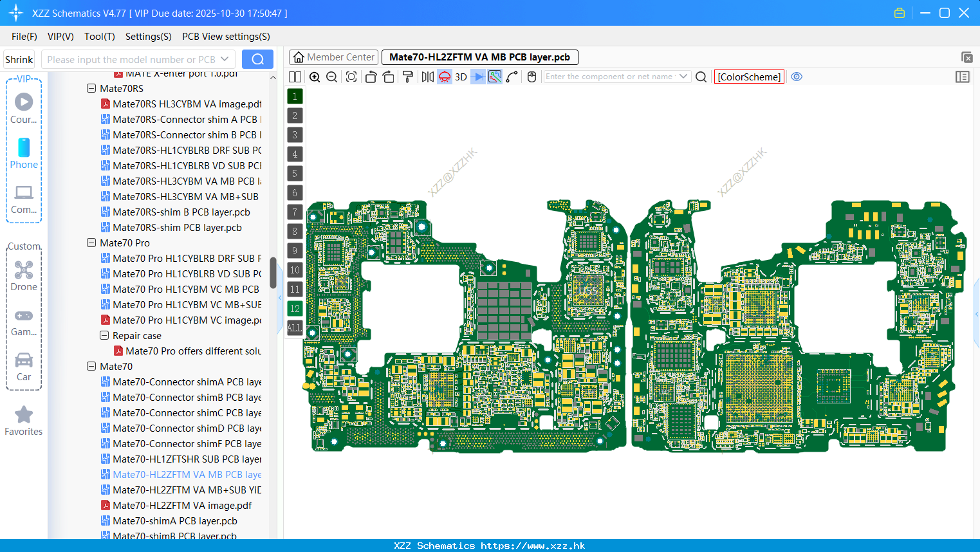Open the Courses sidebar icon
Image resolution: width=980 pixels, height=552 pixels.
click(24, 108)
